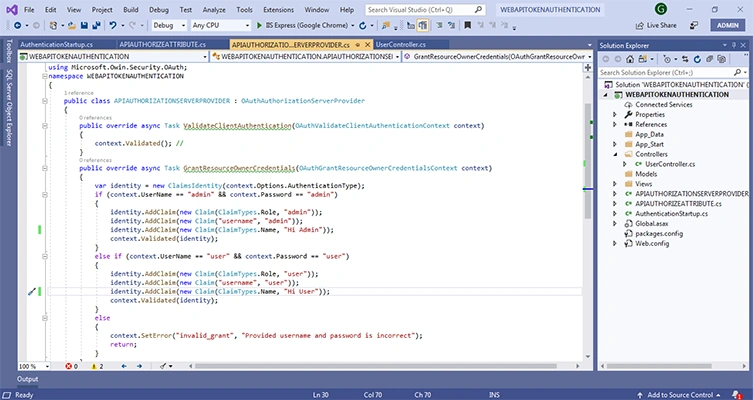Click Sync with Active Document arrows icon
Viewport: 753px width, 400px height.
[x=685, y=59]
